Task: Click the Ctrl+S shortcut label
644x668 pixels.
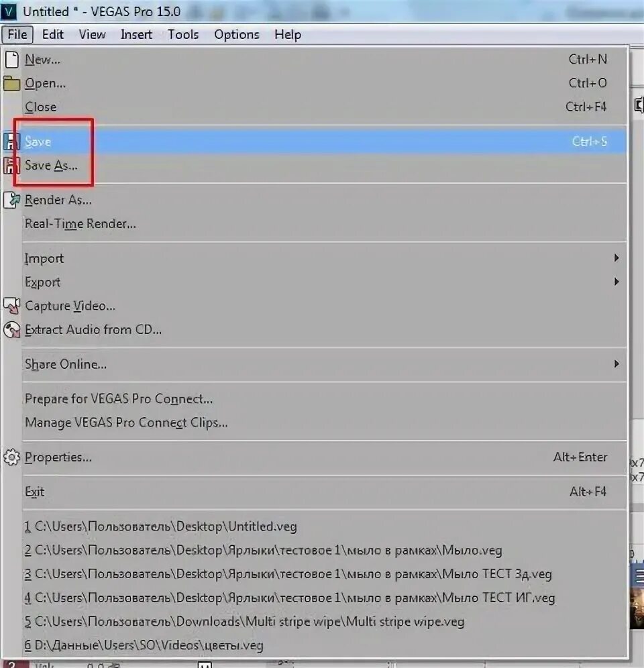Action: [590, 142]
